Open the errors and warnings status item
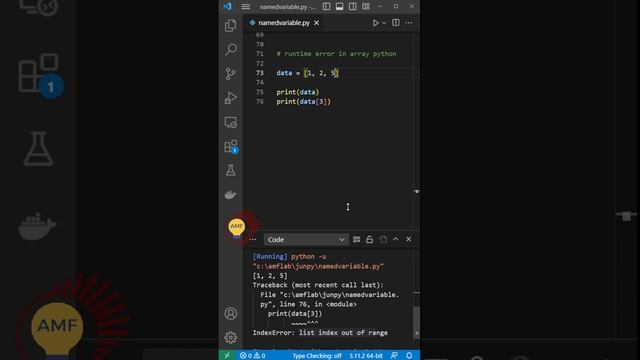This screenshot has width=640, height=360. click(x=252, y=356)
